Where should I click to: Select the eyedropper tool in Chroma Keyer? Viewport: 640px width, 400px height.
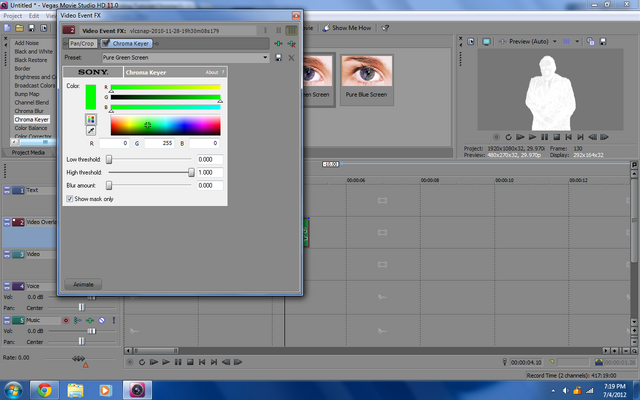tap(91, 131)
